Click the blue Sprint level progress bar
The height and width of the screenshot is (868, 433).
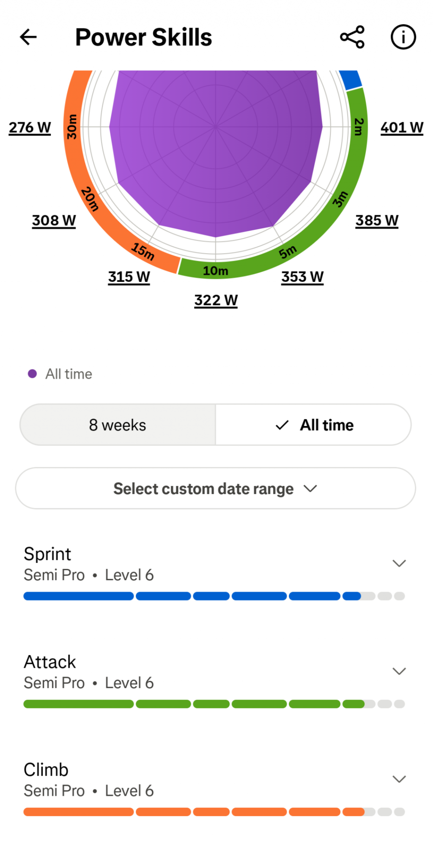pyautogui.click(x=214, y=596)
